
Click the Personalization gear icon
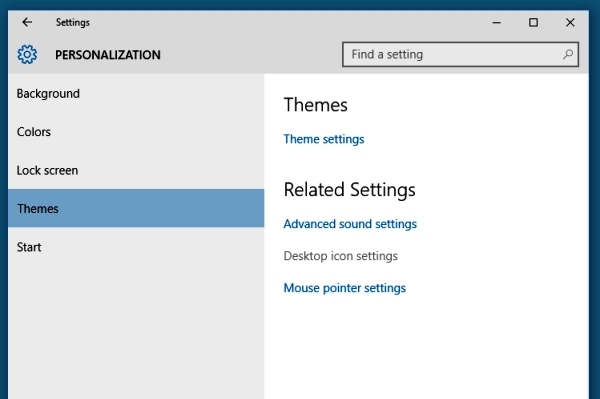pyautogui.click(x=27, y=54)
